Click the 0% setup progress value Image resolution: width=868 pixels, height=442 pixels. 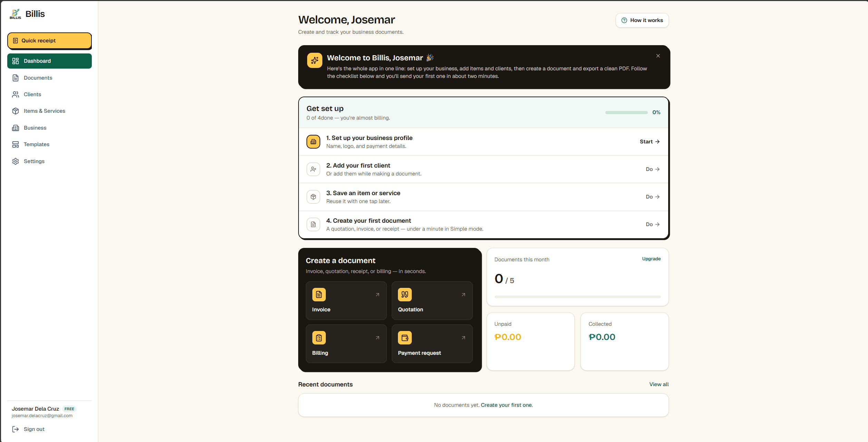(x=656, y=112)
